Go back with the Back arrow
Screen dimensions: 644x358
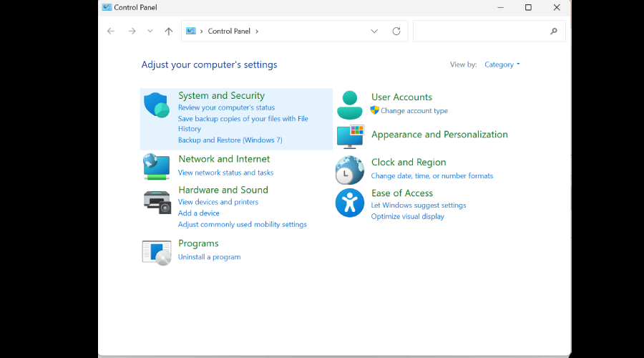pos(110,32)
